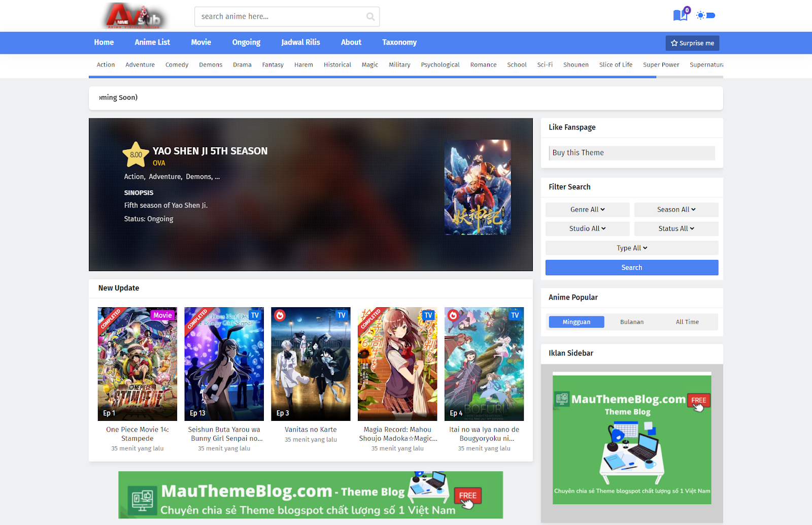Open the Status All dropdown
This screenshot has width=812, height=525.
pyautogui.click(x=676, y=228)
